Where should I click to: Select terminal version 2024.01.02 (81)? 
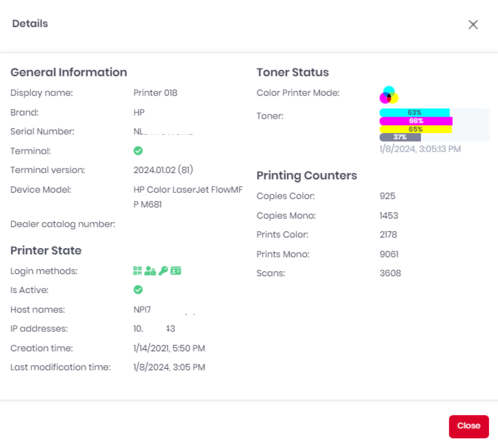pos(163,170)
